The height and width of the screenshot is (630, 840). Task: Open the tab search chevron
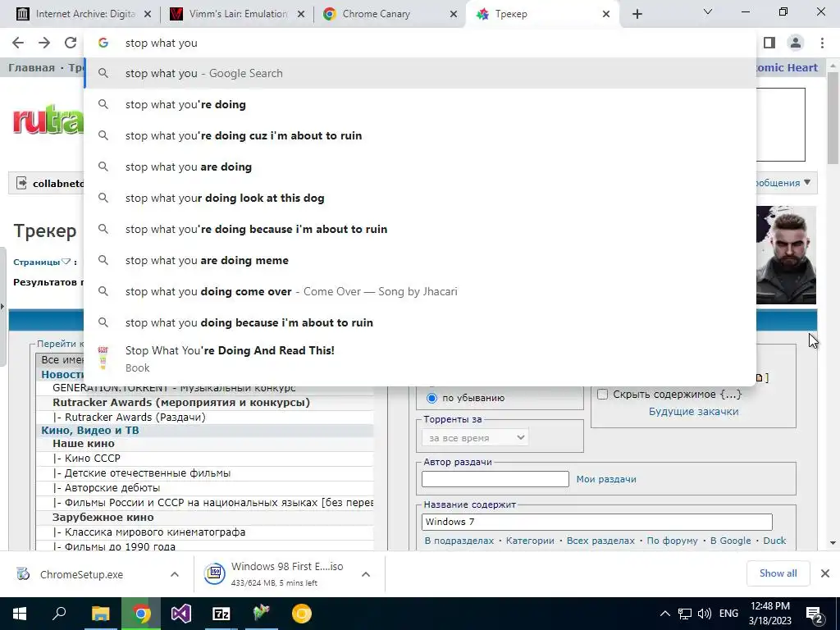pyautogui.click(x=708, y=11)
